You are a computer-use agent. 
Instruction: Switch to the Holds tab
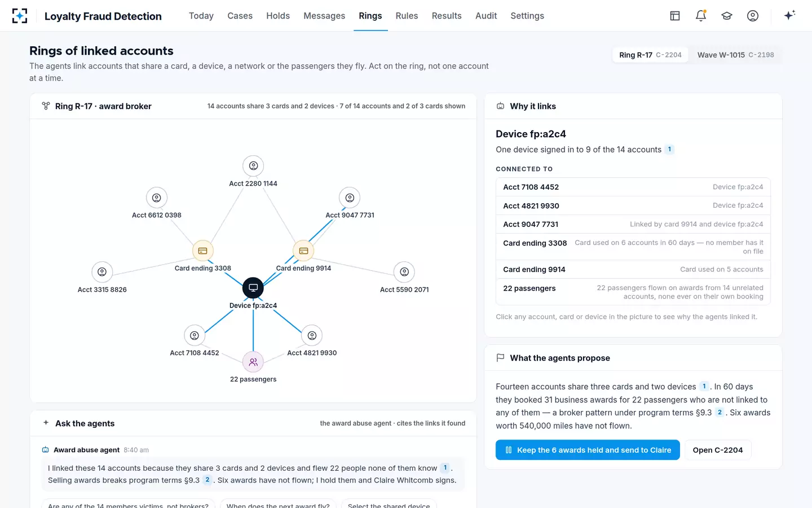278,16
